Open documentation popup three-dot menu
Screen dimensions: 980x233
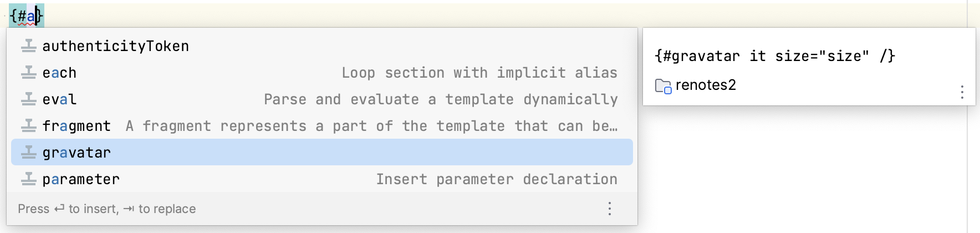pos(962,92)
